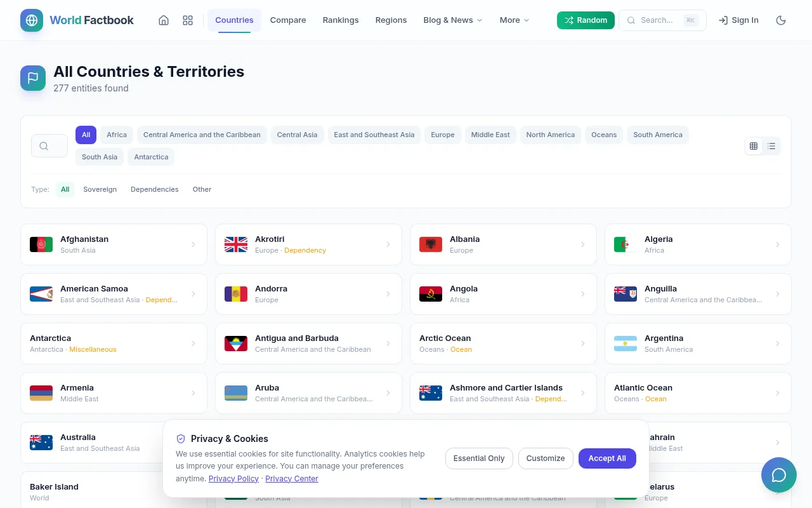This screenshot has height=508, width=812.
Task: Open the Rankings page
Action: pos(341,20)
